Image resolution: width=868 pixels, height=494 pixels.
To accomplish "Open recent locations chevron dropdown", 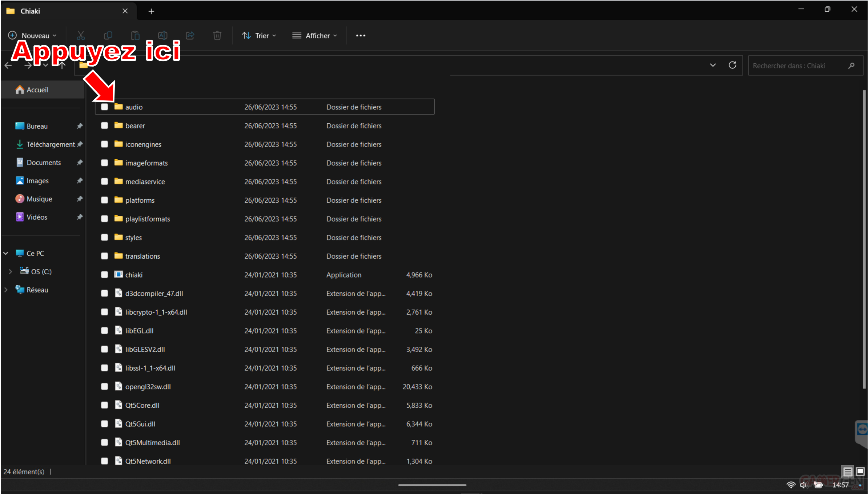I will click(x=45, y=65).
